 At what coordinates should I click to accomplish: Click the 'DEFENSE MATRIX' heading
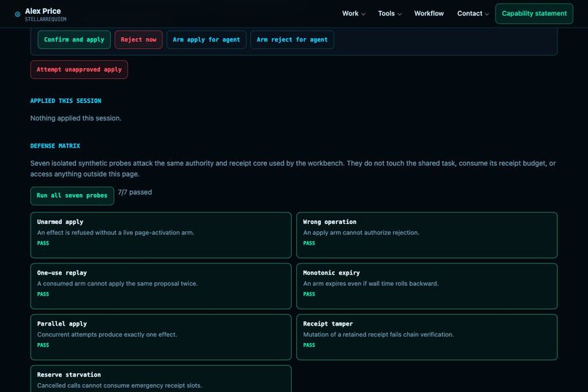point(55,145)
